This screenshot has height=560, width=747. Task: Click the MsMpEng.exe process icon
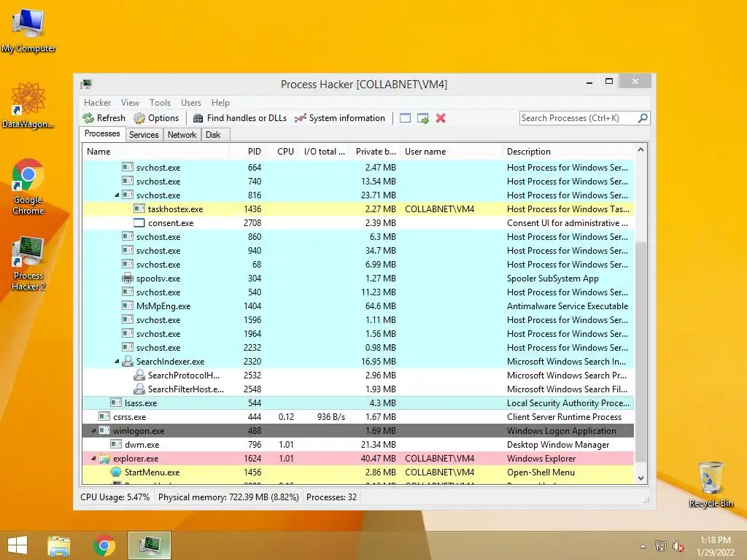click(x=127, y=306)
